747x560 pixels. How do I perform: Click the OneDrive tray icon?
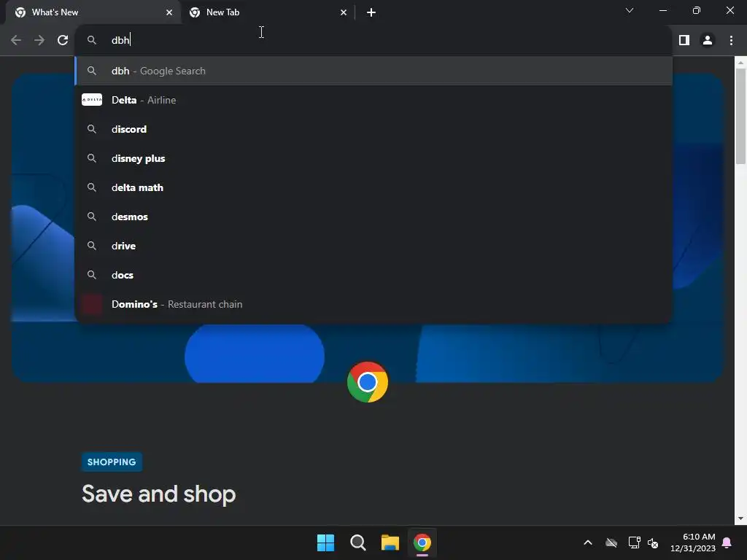(611, 542)
